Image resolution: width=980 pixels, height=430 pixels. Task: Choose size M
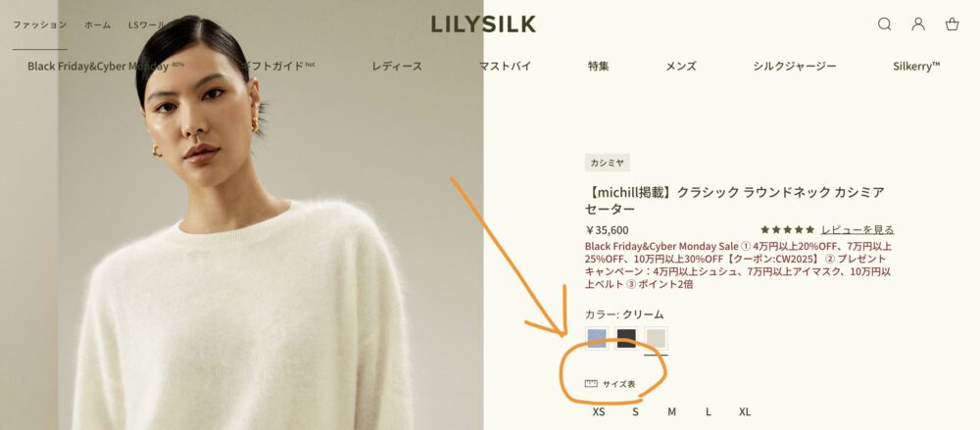tap(672, 411)
